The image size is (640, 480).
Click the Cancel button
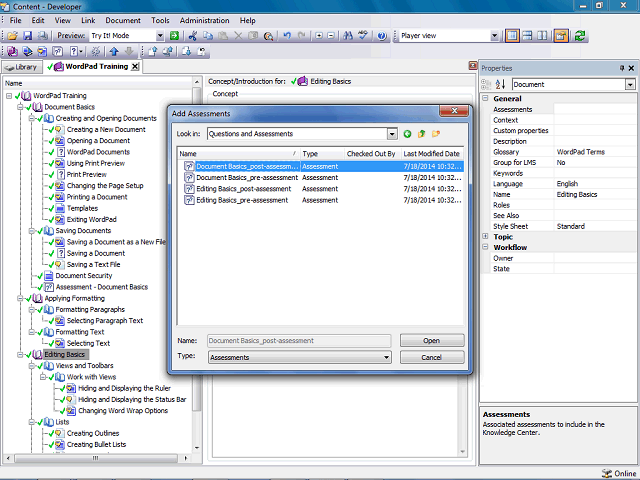[x=432, y=357]
